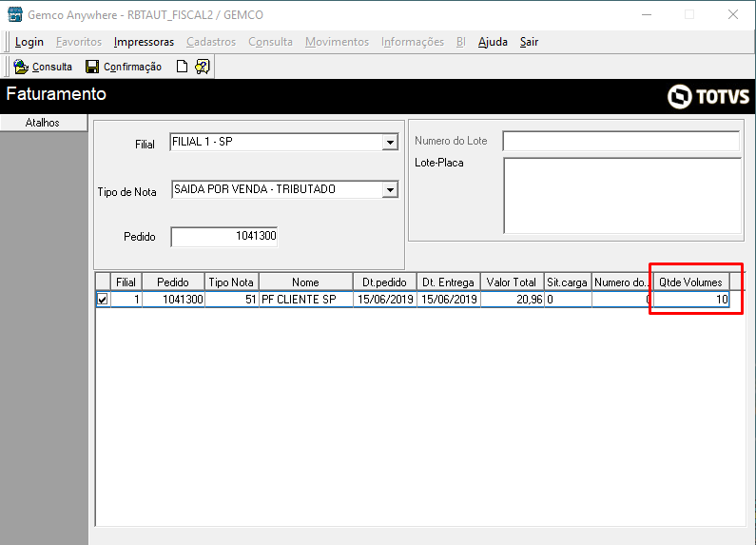Click the Confirmação save disk icon
Screen dimensions: 756x545
pyautogui.click(x=92, y=67)
